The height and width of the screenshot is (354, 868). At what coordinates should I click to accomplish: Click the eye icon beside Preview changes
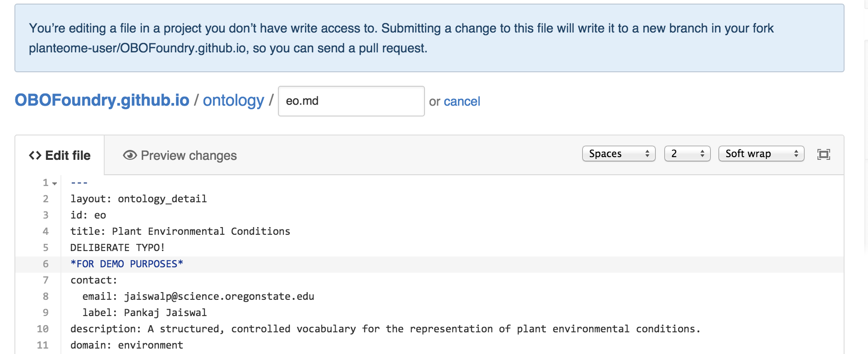[130, 155]
